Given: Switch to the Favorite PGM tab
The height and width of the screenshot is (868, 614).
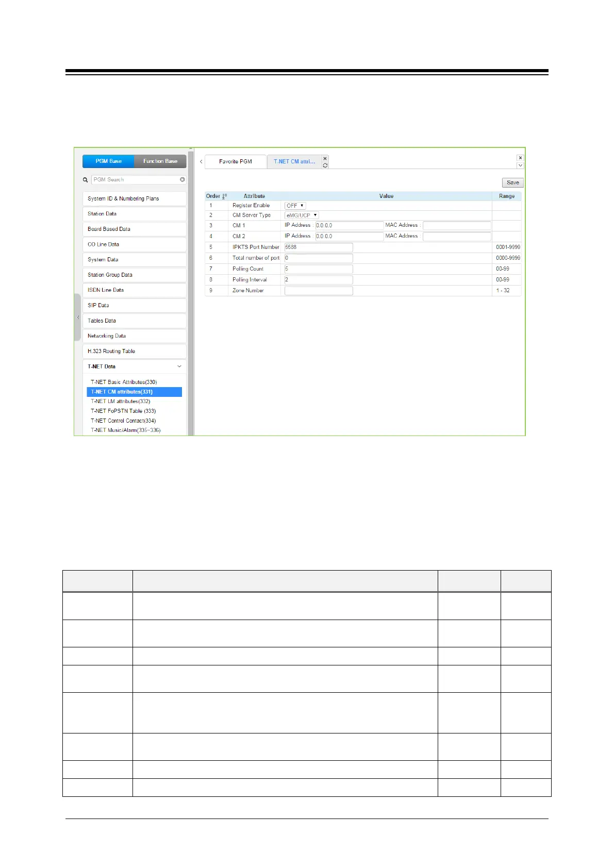Looking at the screenshot, I should pyautogui.click(x=236, y=162).
